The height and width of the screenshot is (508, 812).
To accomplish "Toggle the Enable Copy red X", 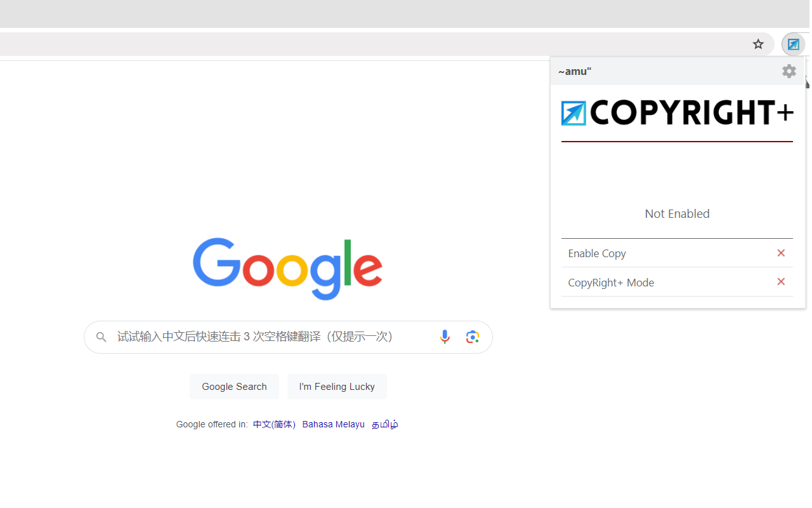I will point(781,253).
